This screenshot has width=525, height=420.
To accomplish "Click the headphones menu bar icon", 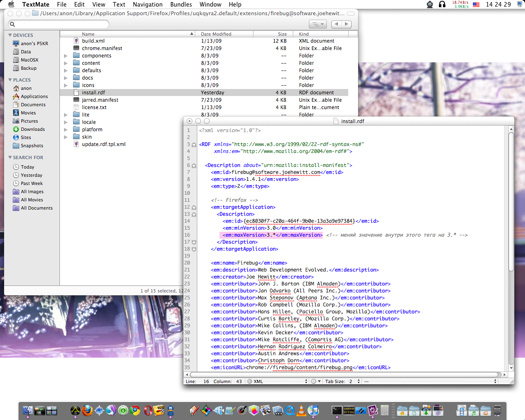I will 442,4.
